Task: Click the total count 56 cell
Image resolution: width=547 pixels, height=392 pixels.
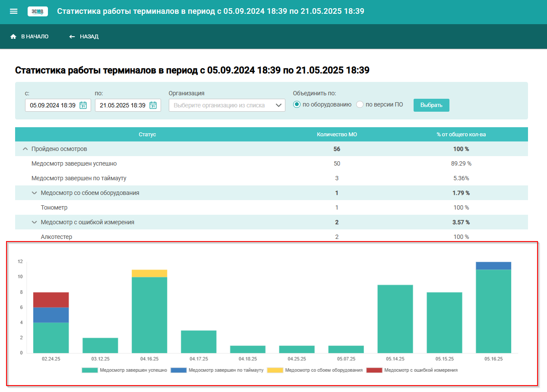Action: 337,149
